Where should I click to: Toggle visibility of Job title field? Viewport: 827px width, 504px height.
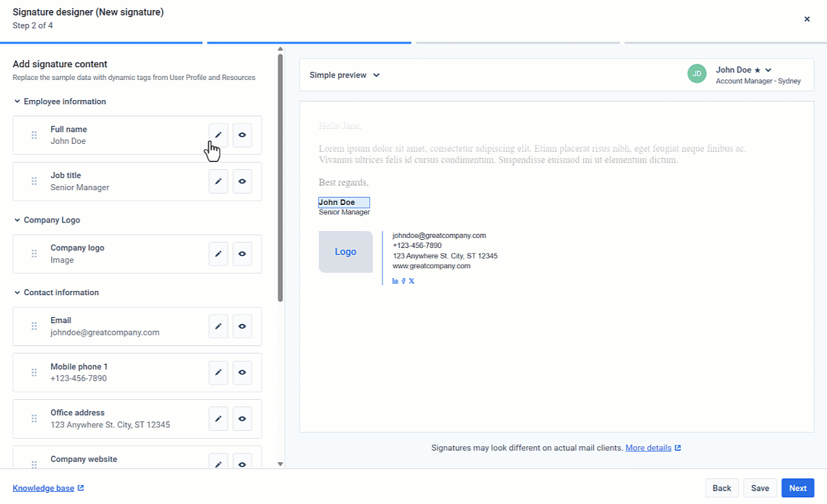[242, 181]
